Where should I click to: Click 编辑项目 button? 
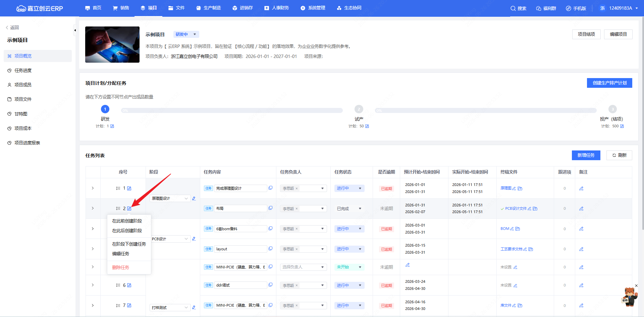618,34
